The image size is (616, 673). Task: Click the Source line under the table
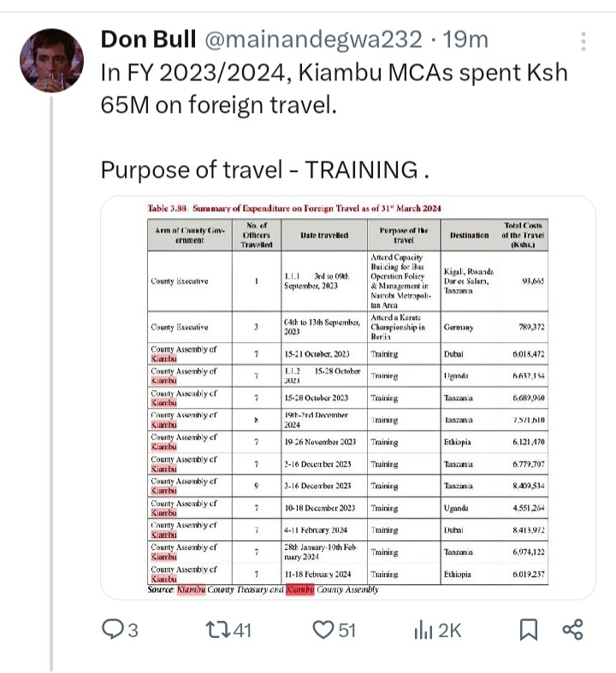pos(263,589)
